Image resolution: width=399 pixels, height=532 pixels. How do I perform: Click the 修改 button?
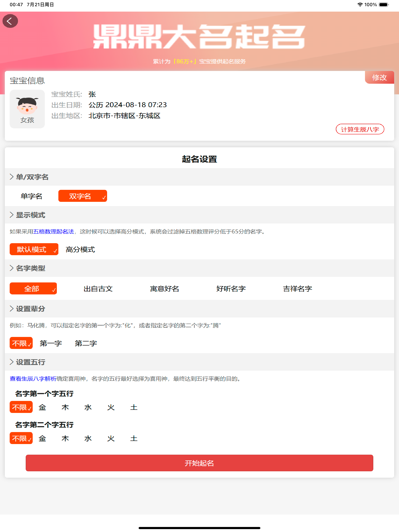click(x=379, y=78)
